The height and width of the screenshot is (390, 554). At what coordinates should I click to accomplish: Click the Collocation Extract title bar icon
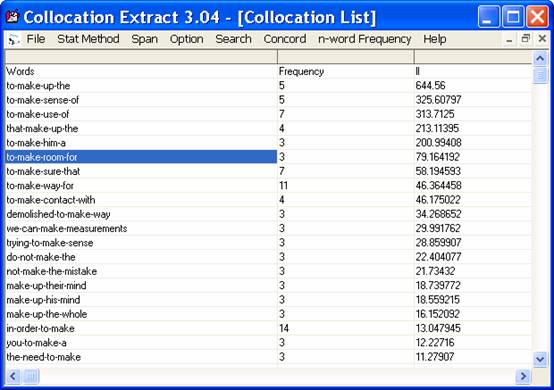12,17
